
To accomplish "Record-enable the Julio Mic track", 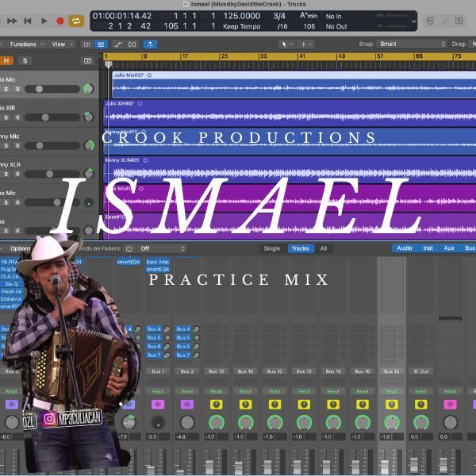I will click(x=17, y=89).
